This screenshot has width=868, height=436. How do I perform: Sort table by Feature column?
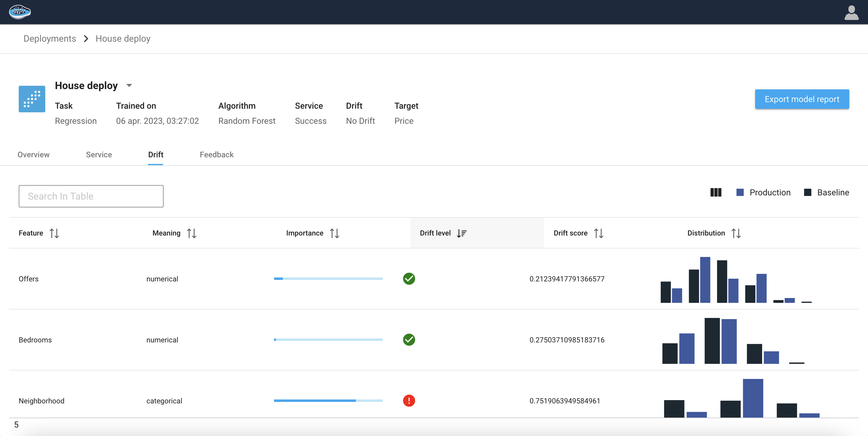click(54, 233)
